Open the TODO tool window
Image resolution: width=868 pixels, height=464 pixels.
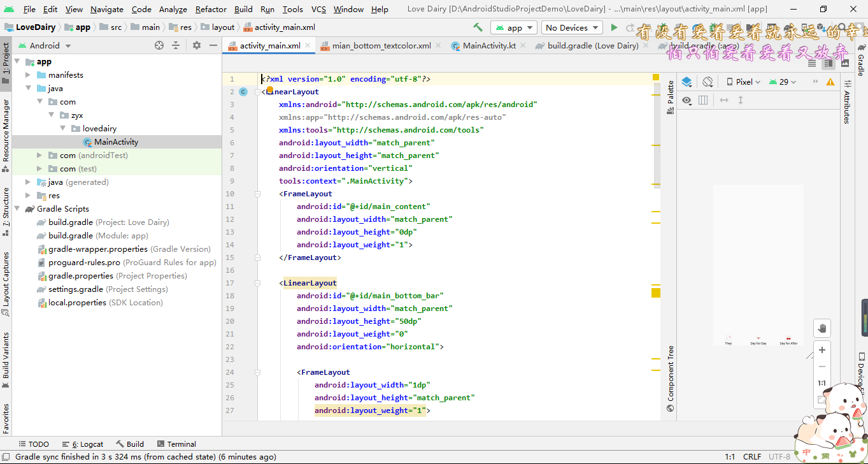click(x=34, y=444)
